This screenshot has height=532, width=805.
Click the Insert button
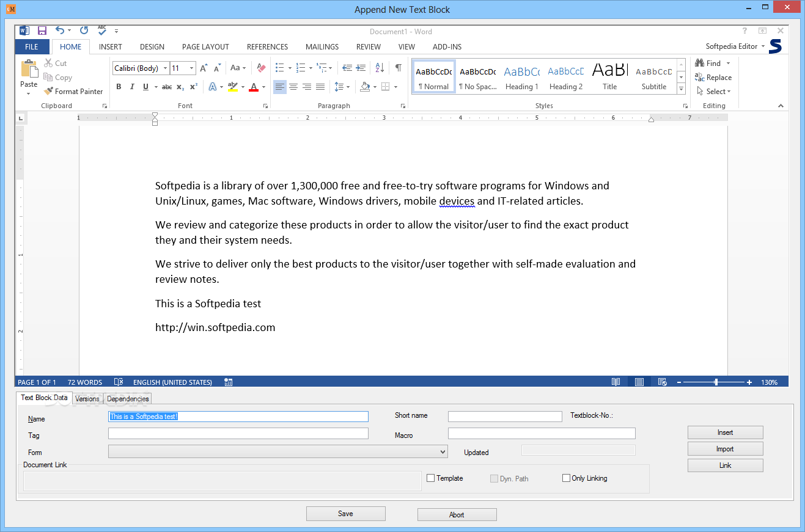click(725, 432)
